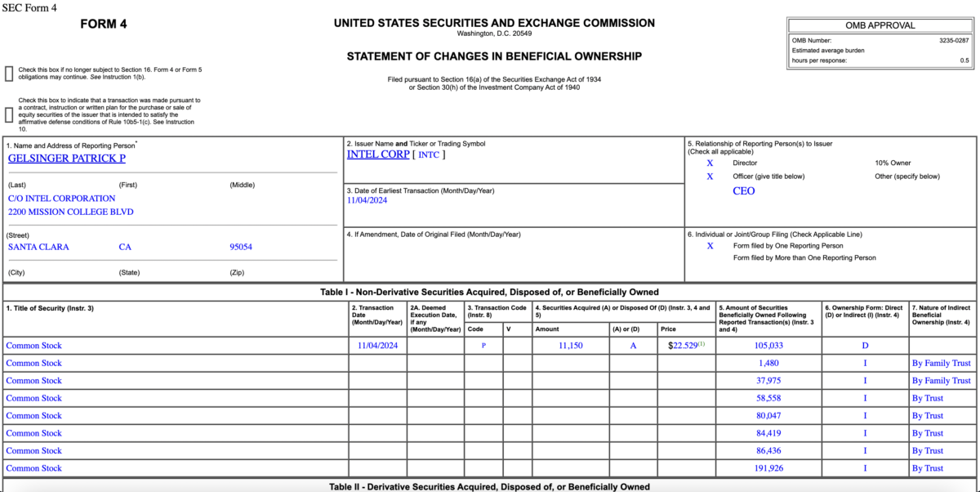The image size is (980, 492).
Task: Click the CEO title text
Action: pyautogui.click(x=744, y=191)
